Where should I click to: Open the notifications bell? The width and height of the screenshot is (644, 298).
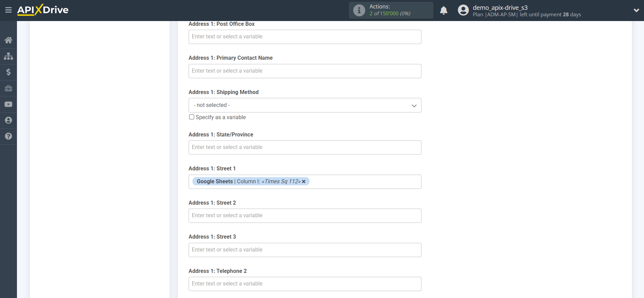tap(444, 11)
